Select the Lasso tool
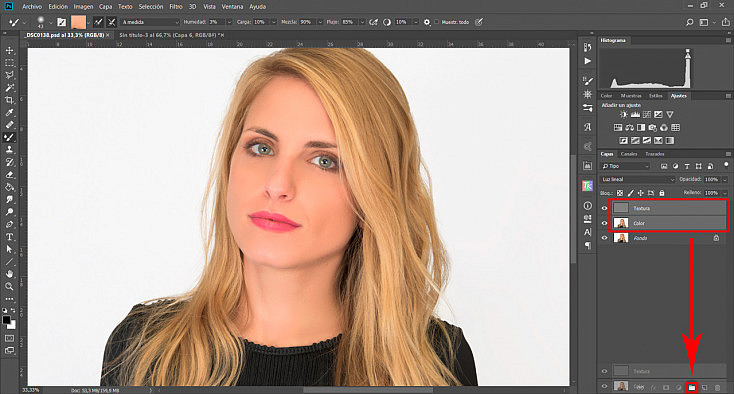The image size is (734, 394). click(9, 75)
